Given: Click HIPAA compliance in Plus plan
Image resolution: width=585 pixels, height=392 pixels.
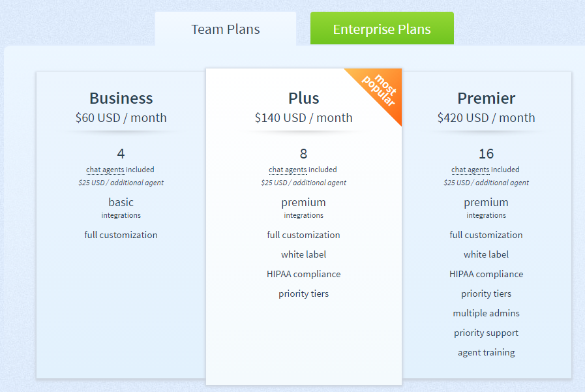Looking at the screenshot, I should point(304,274).
